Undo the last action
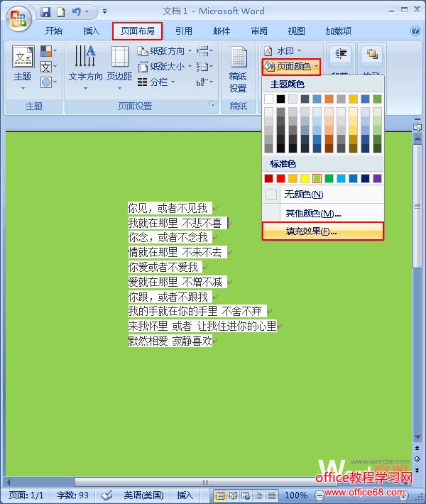Viewport: 426px width, 504px height. (77, 12)
